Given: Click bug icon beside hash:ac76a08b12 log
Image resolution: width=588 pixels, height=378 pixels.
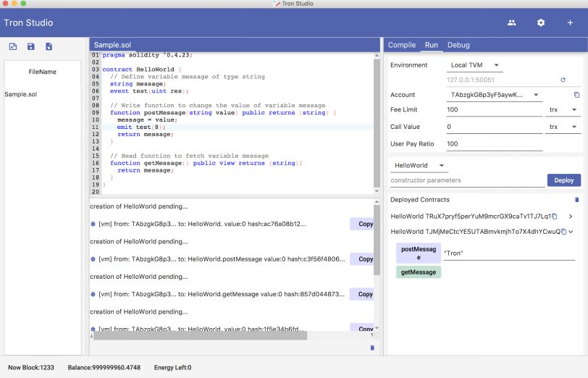Looking at the screenshot, I should pos(93,224).
